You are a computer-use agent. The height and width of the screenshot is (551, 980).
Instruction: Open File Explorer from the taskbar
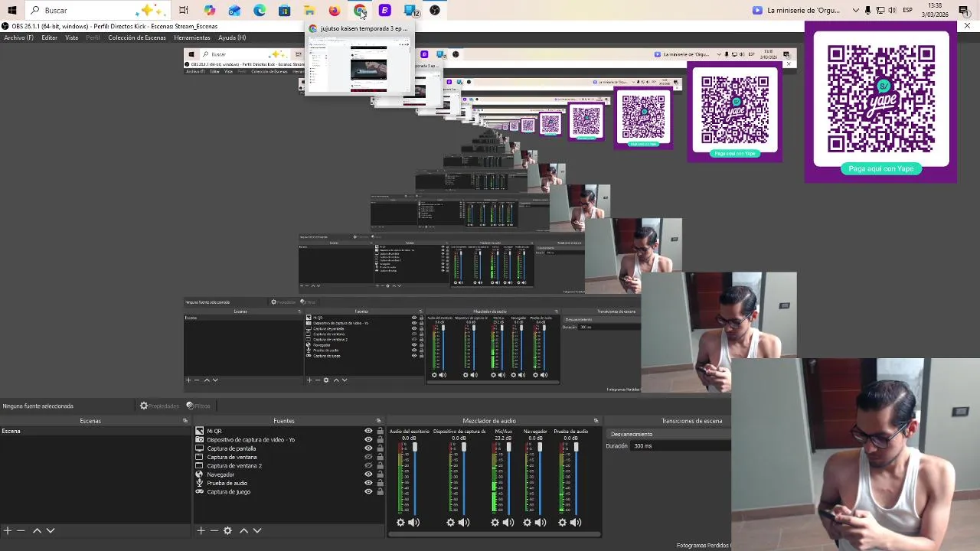309,11
